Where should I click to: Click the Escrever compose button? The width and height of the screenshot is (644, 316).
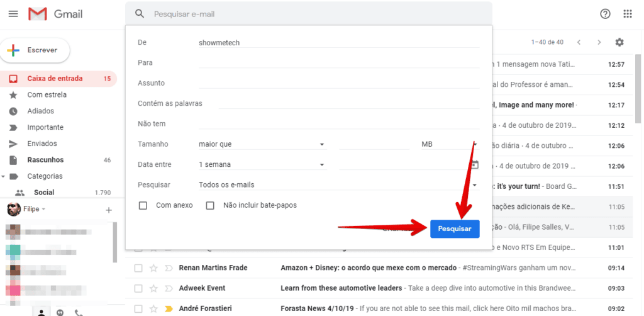tap(35, 50)
